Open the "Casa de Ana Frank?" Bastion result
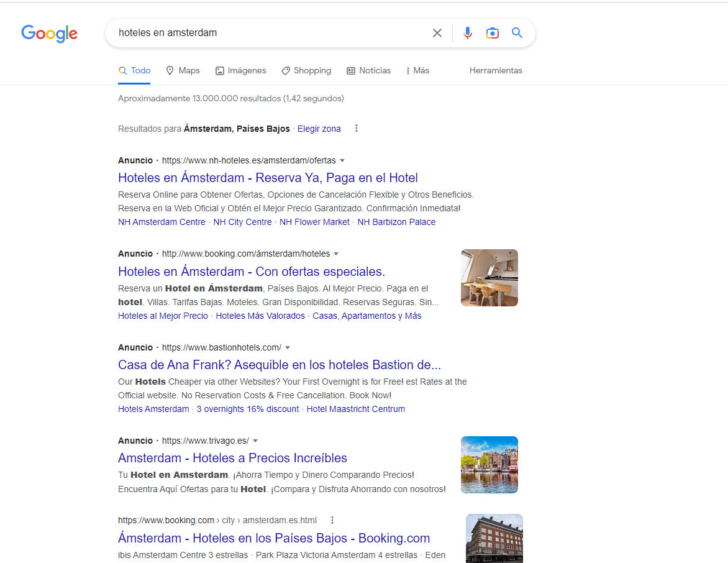This screenshot has height=563, width=728. (x=280, y=365)
